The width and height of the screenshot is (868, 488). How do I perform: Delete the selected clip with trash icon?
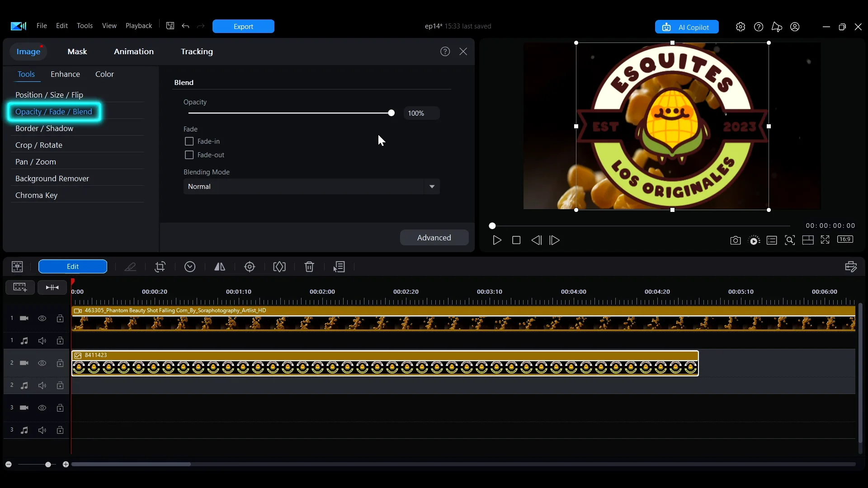(x=309, y=267)
